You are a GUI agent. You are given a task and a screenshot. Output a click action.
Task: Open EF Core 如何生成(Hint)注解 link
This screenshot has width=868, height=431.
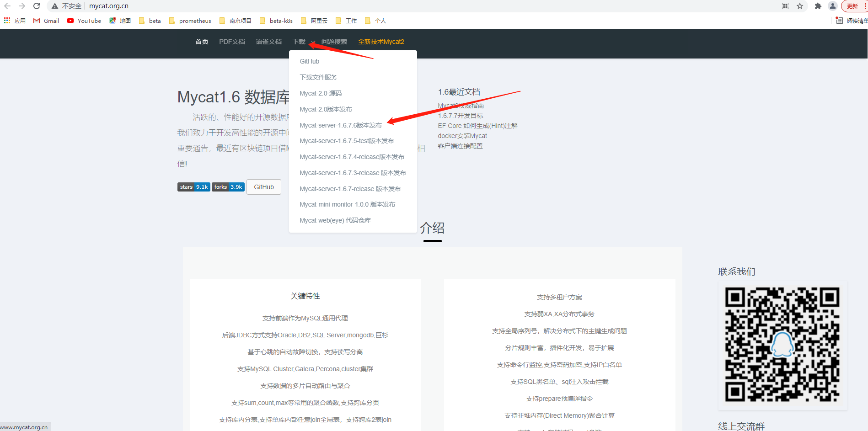[478, 126]
